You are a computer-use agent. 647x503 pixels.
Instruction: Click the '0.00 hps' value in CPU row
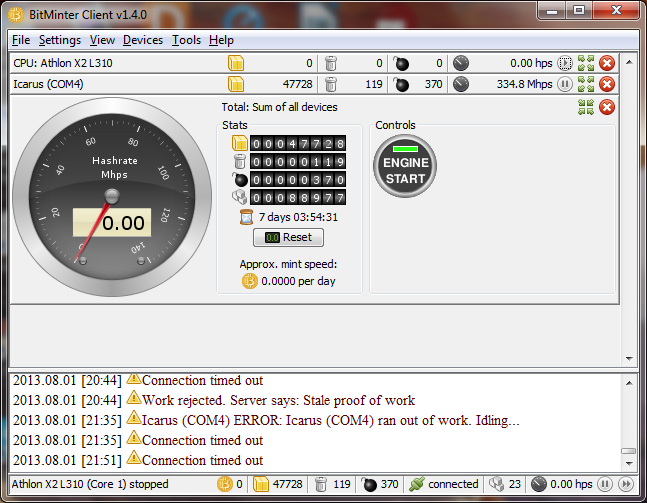pyautogui.click(x=531, y=63)
